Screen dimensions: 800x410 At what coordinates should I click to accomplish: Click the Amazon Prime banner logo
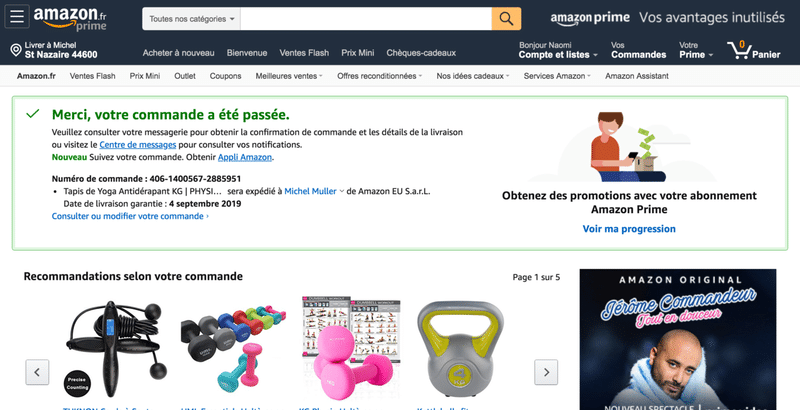[590, 18]
